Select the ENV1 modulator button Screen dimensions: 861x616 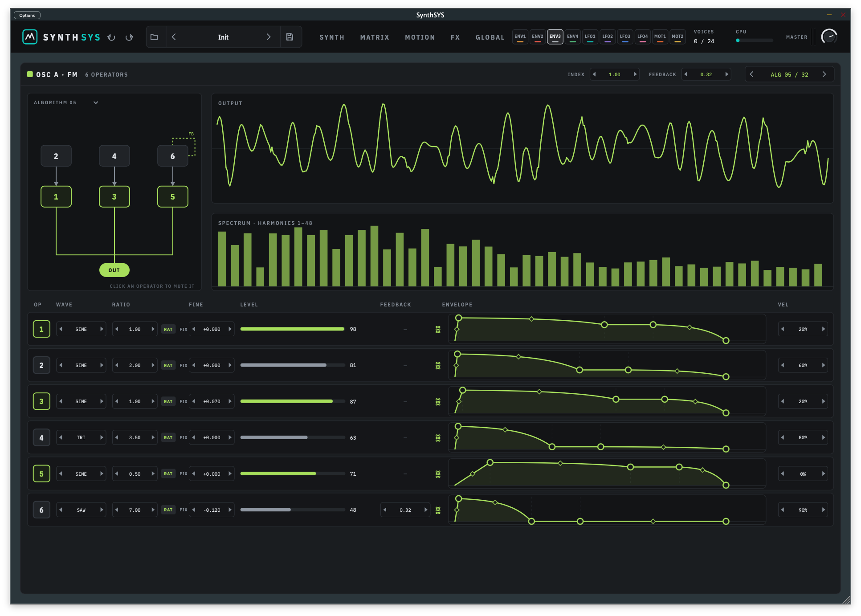520,37
